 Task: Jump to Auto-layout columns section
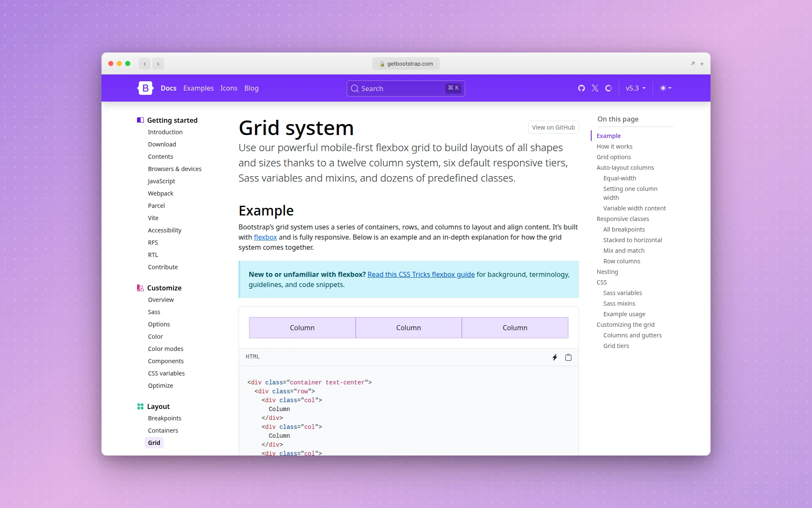pyautogui.click(x=625, y=168)
